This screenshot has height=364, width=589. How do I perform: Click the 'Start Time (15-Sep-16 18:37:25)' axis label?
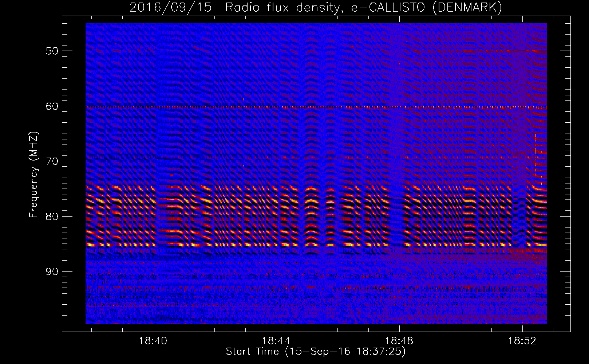[316, 352]
